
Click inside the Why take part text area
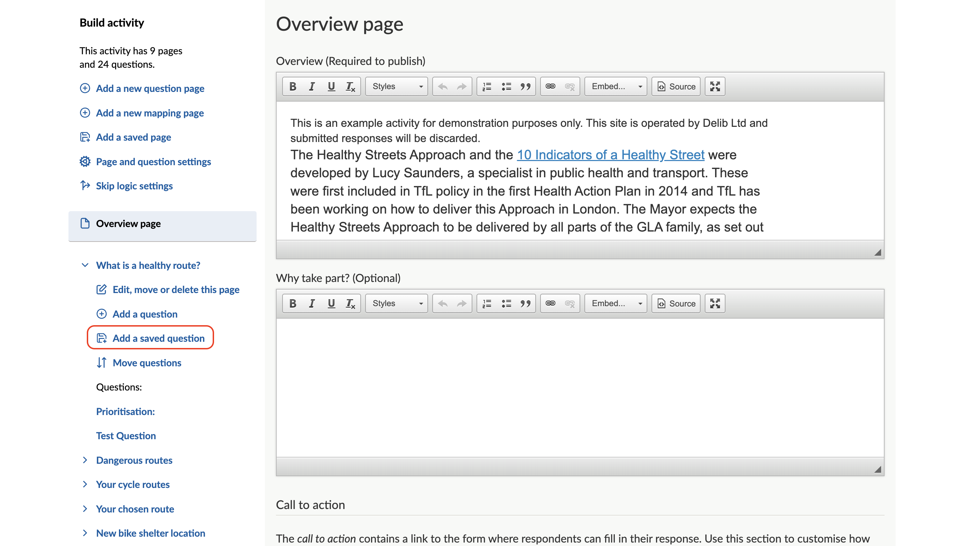580,388
